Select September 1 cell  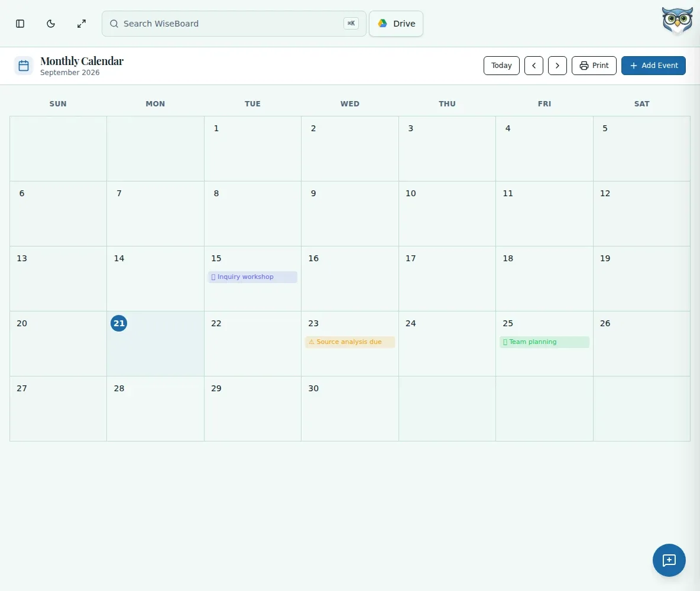pyautogui.click(x=252, y=149)
